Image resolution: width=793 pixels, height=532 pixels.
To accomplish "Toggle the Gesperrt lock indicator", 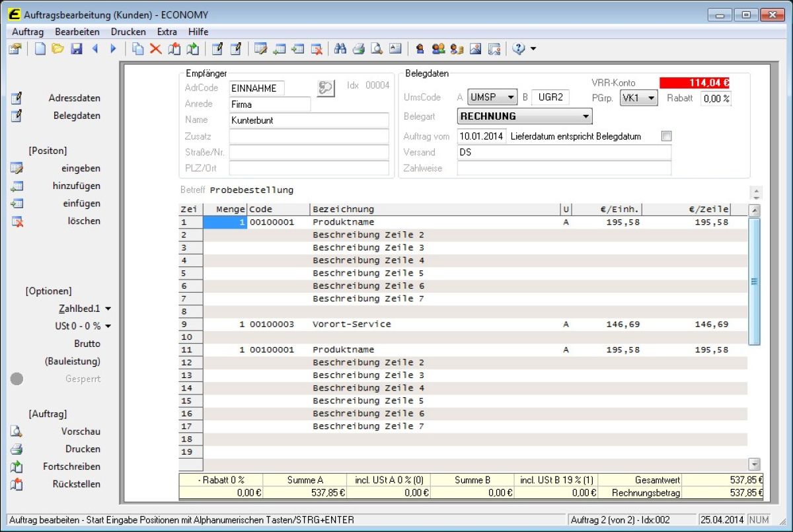I will [x=17, y=379].
